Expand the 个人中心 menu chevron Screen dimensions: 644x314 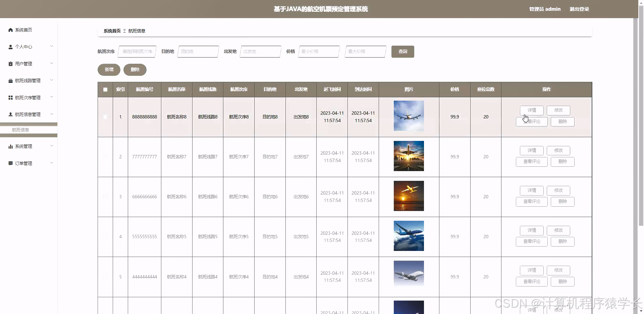(x=52, y=46)
